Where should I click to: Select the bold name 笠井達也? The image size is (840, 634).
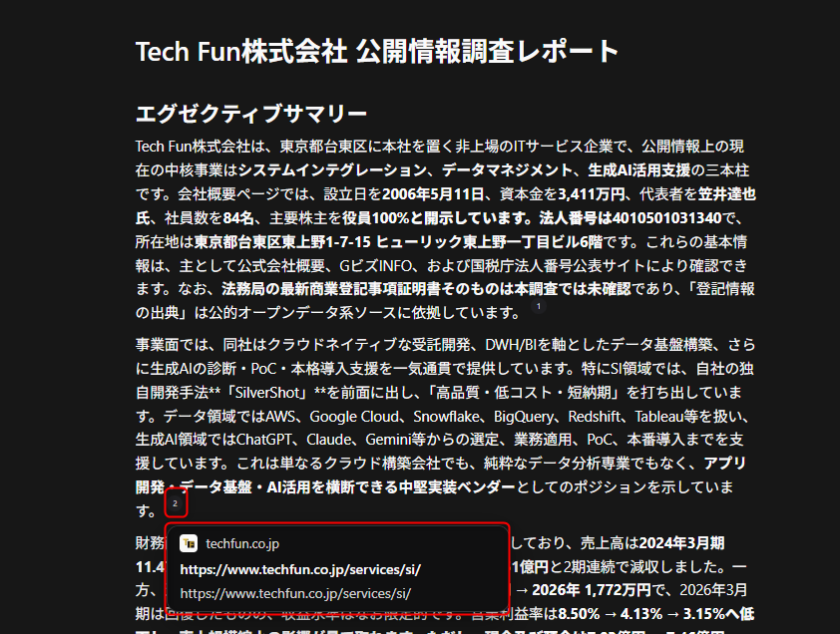(x=726, y=194)
